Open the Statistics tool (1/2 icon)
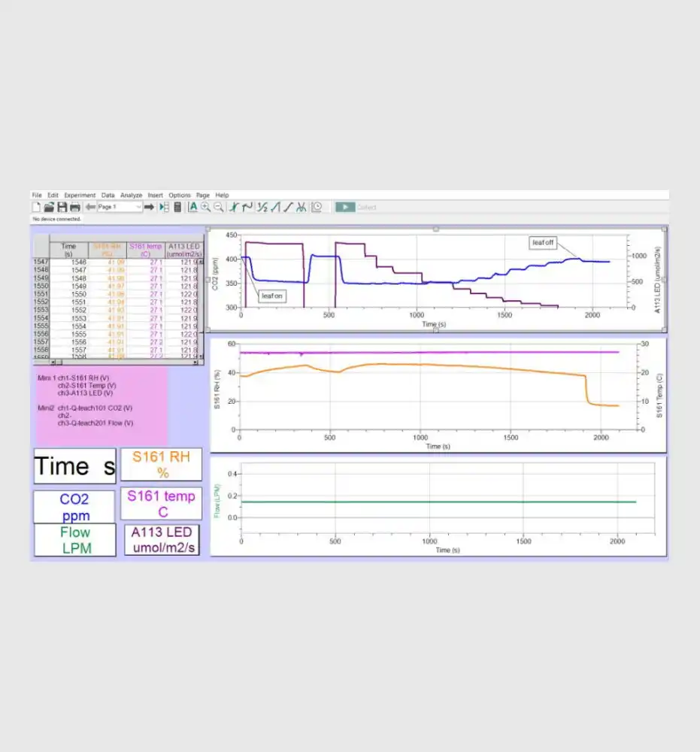The image size is (700, 752). (x=262, y=207)
